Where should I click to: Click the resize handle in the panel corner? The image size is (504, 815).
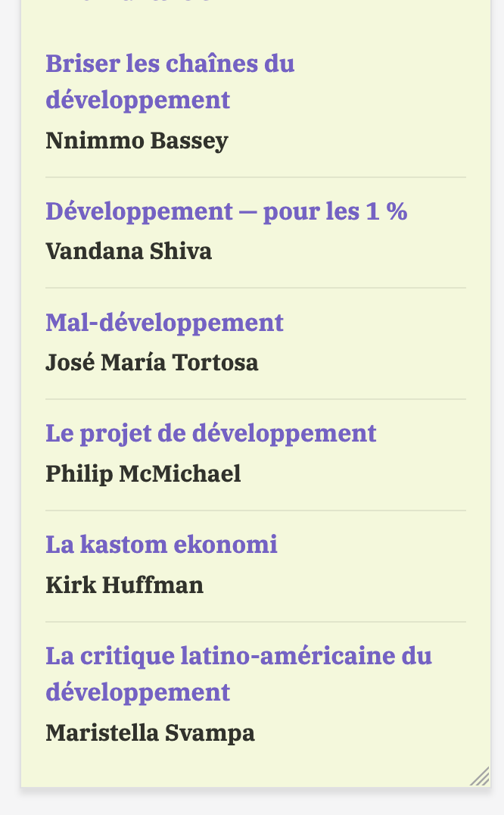click(480, 776)
